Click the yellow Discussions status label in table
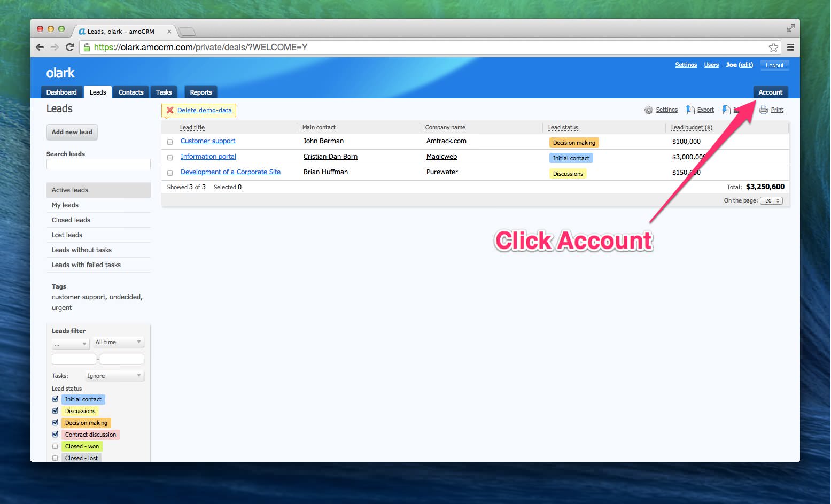 point(568,174)
